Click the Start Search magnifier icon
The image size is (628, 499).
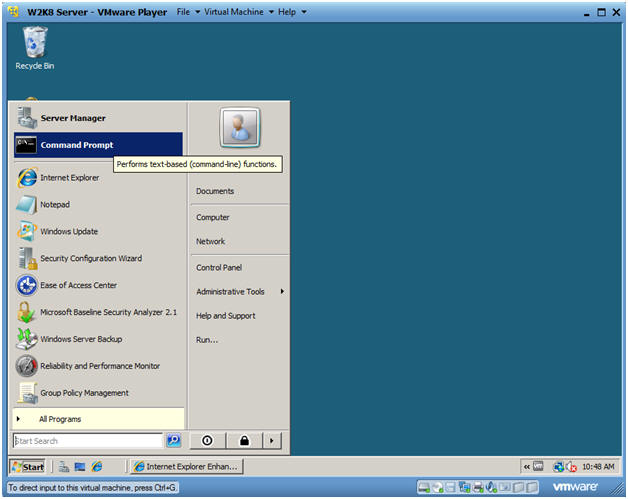tap(173, 441)
